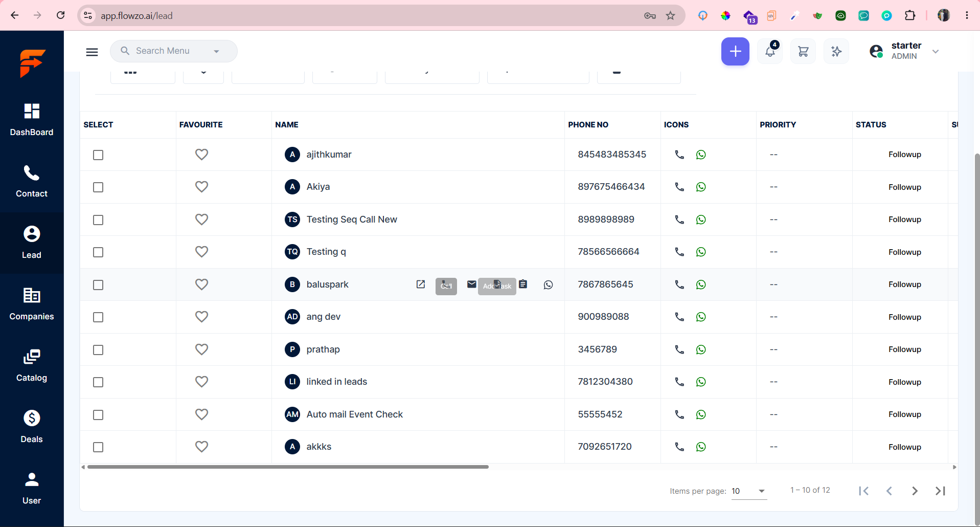Call akkks using phone icon
The height and width of the screenshot is (527, 980).
679,447
